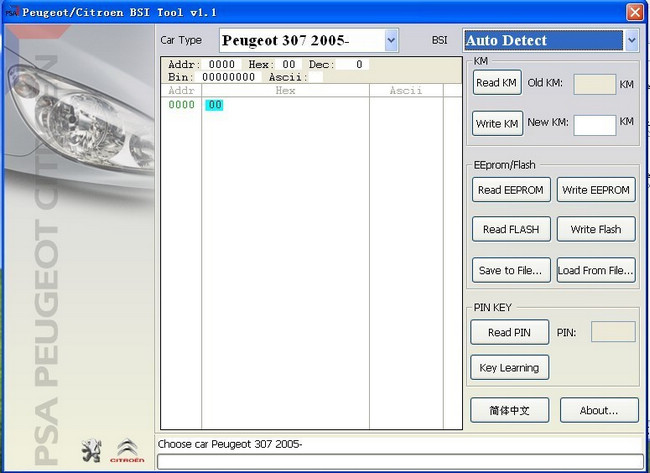
Task: Start Key Learning
Action: [509, 367]
